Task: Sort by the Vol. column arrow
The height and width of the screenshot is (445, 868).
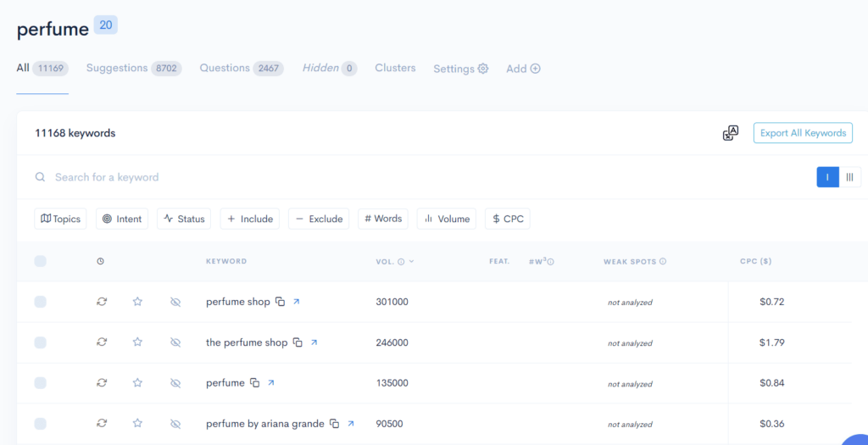Action: (412, 262)
